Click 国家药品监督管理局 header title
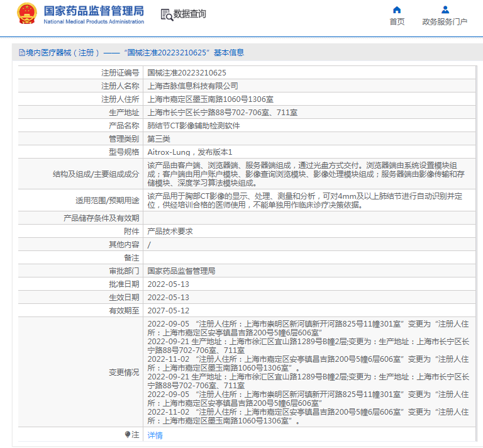Screen dimensions: 483x448 (x=94, y=11)
